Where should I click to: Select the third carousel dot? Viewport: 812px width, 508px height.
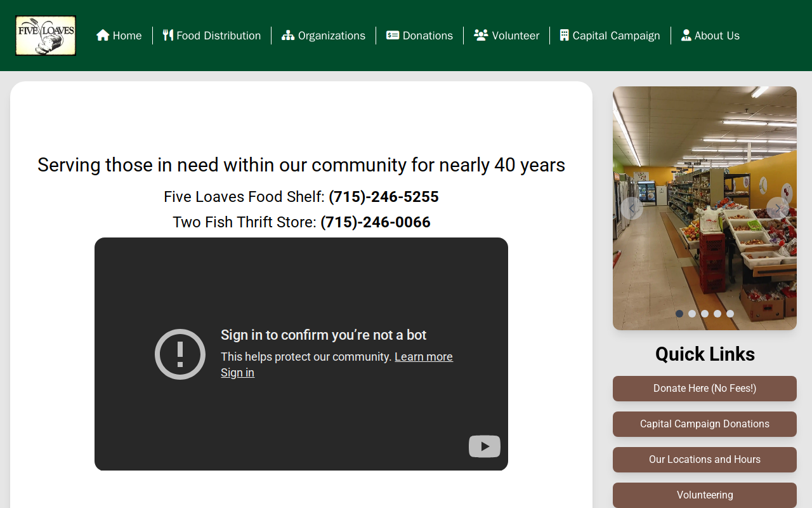click(x=705, y=314)
